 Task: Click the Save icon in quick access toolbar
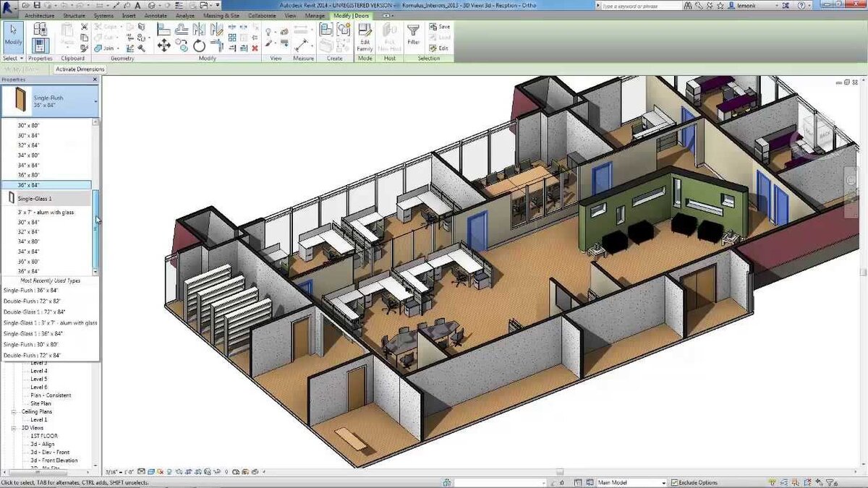coord(37,4)
